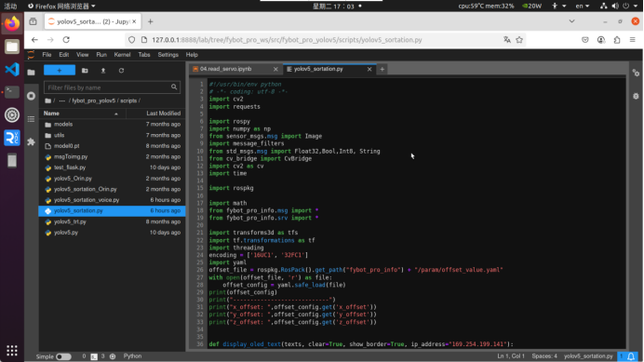The image size is (644, 362).
Task: Open the Kernel menu
Action: click(x=122, y=55)
